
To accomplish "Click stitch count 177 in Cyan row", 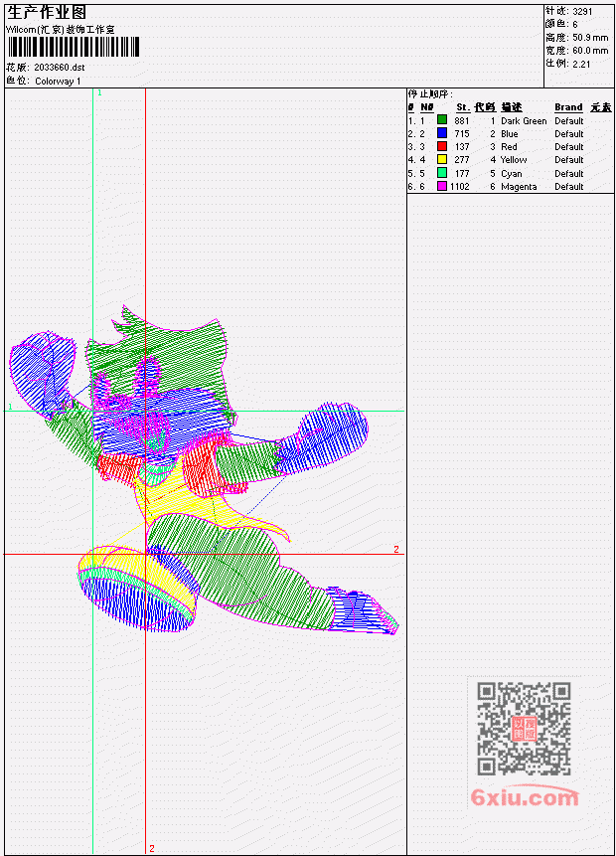I will point(462,174).
